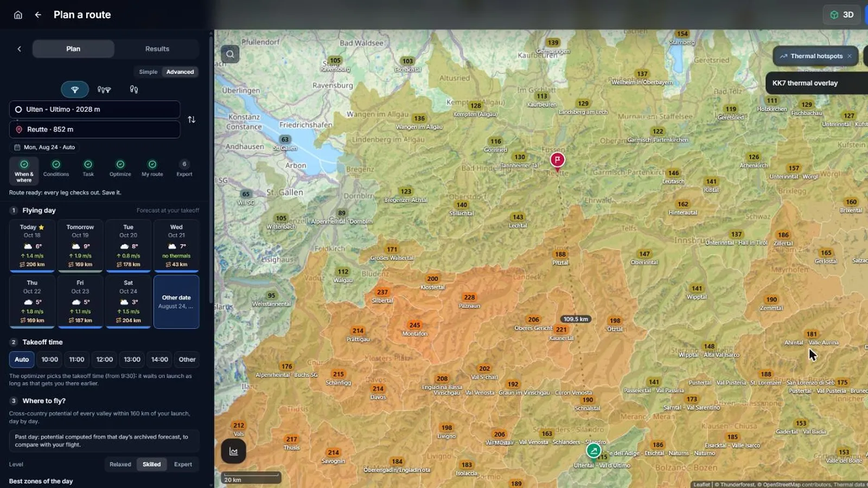Viewport: 868px width, 488px height.
Task: Select Tomorrow Oct 19 forecast card
Action: tap(80, 246)
